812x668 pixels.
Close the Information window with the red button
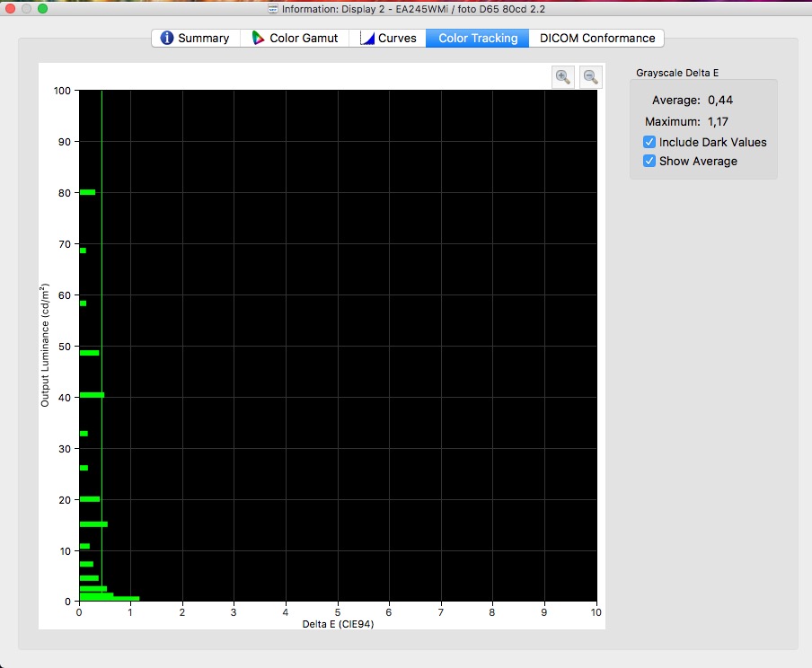click(x=11, y=9)
